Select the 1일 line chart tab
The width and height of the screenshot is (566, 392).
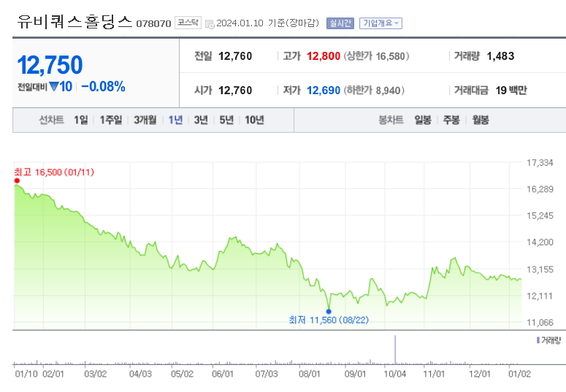point(81,120)
